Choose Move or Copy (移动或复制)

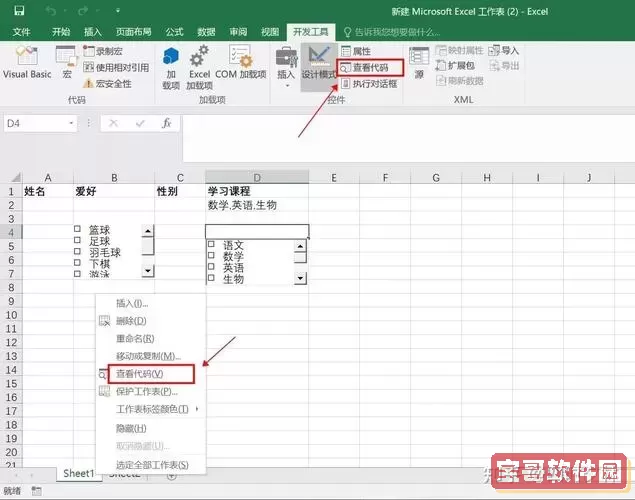(x=151, y=356)
